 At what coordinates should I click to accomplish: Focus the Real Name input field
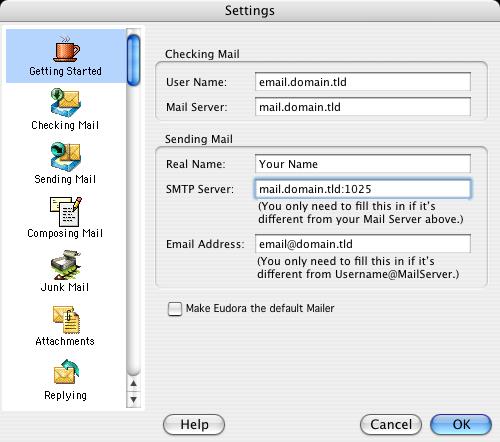coord(363,164)
